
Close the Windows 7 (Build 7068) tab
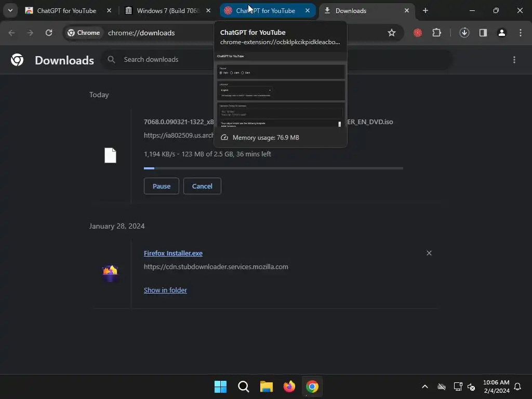pyautogui.click(x=208, y=11)
